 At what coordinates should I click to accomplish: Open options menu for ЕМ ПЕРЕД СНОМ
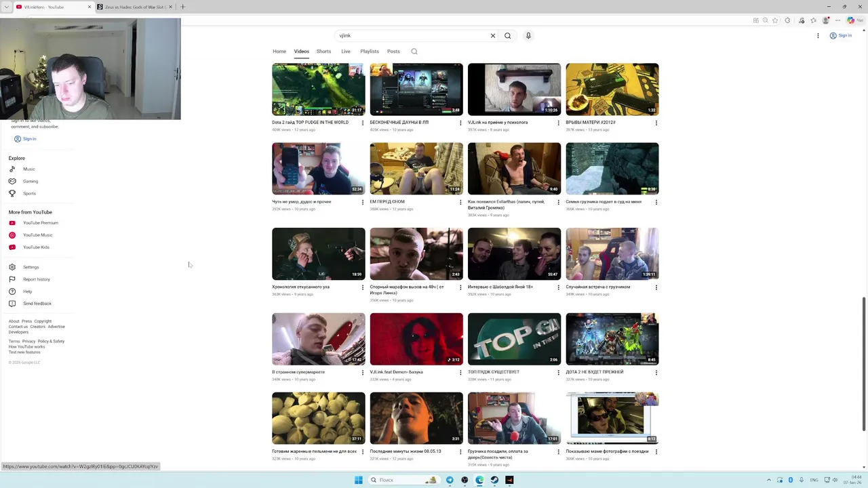pos(460,202)
